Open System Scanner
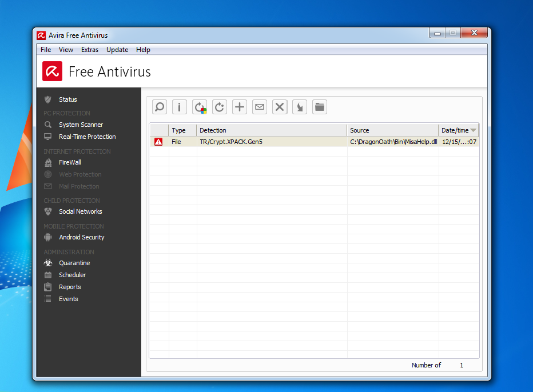 81,125
